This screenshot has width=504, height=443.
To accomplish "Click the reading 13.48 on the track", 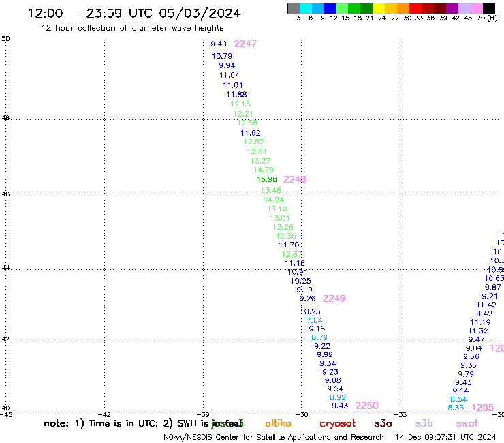I will [x=270, y=190].
